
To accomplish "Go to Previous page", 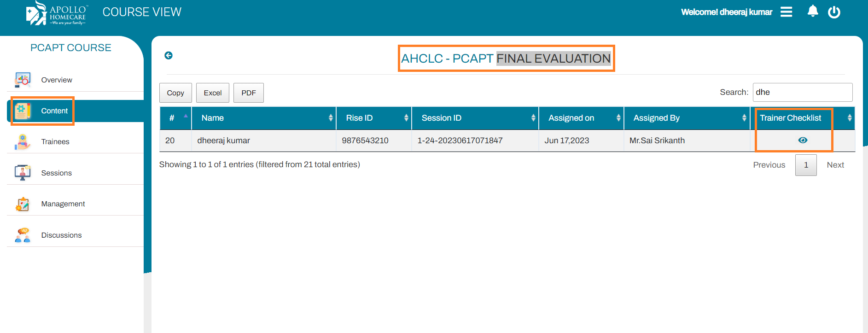I will (769, 165).
